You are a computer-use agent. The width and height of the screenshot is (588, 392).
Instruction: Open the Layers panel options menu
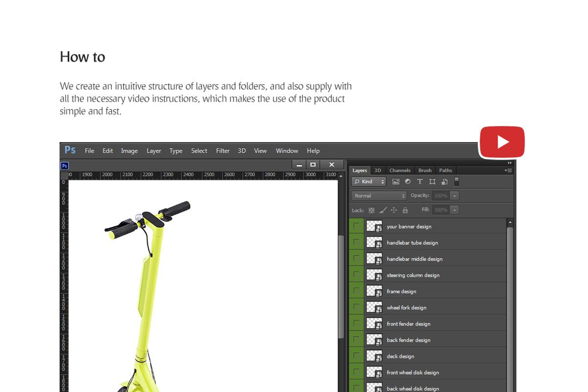coord(508,171)
